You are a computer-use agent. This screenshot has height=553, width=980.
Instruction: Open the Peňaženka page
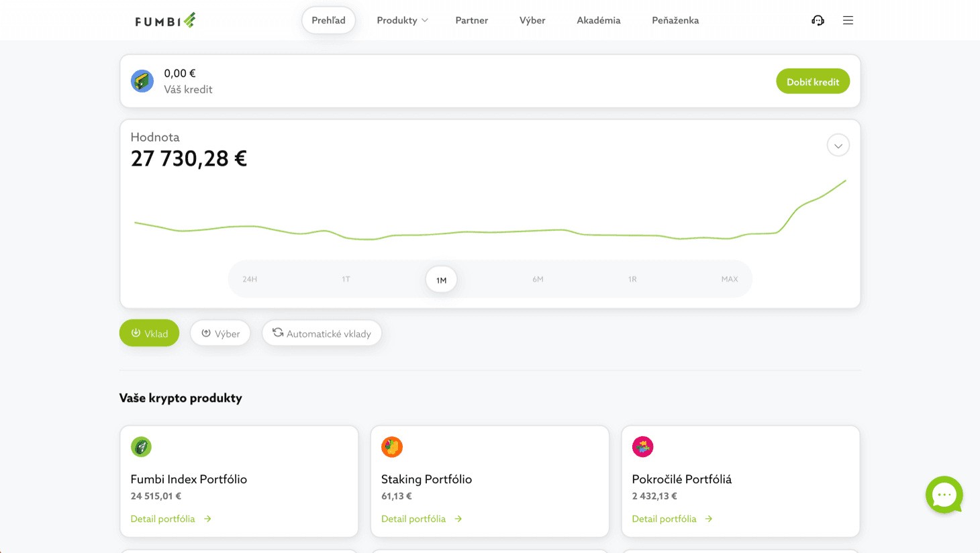(x=675, y=20)
